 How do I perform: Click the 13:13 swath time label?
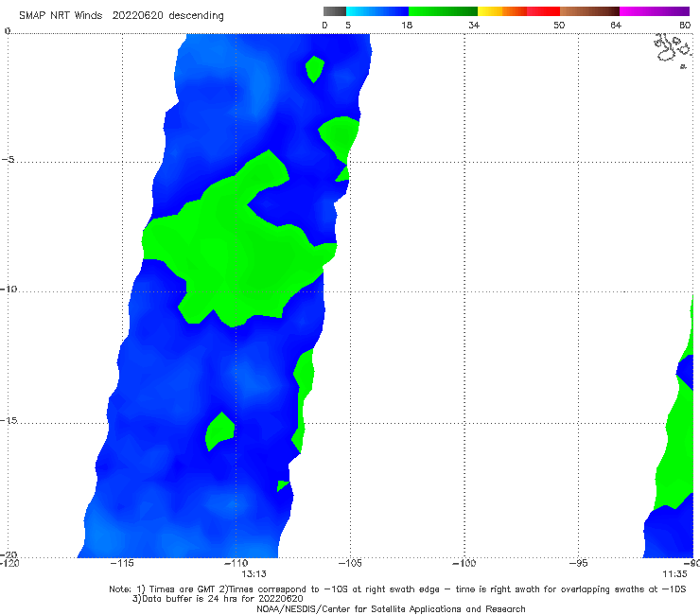tap(254, 574)
